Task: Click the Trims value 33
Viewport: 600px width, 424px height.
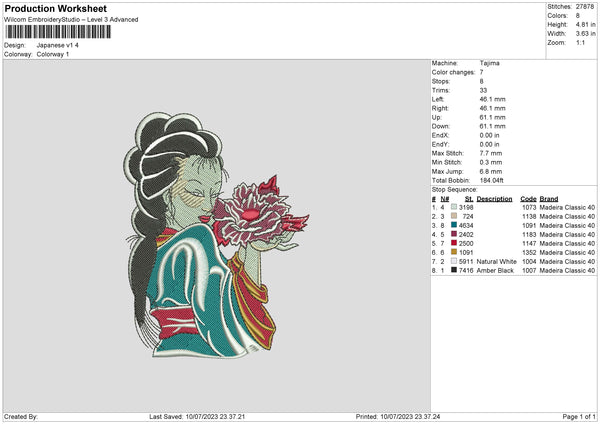Action: pos(483,90)
